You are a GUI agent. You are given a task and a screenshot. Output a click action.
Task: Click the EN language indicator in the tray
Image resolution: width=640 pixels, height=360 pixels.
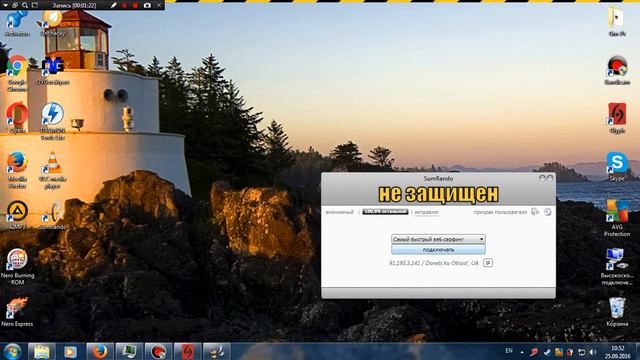click(509, 351)
